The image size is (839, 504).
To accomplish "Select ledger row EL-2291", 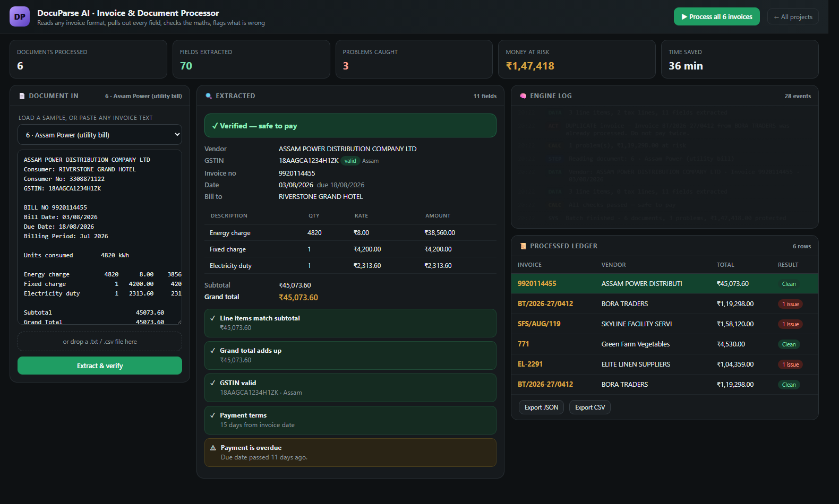I will (664, 364).
